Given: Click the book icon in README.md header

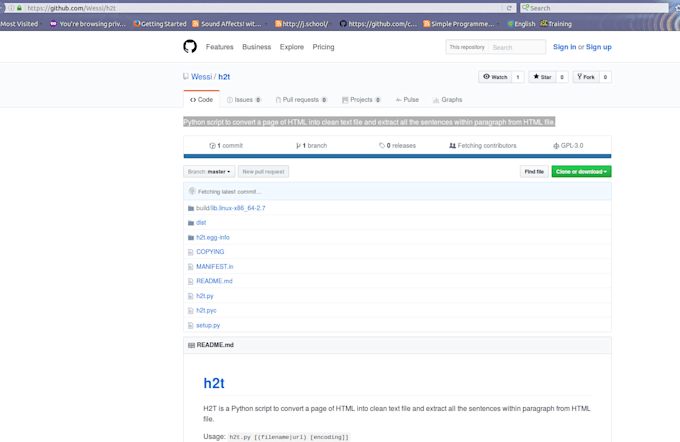Looking at the screenshot, I should [190, 345].
